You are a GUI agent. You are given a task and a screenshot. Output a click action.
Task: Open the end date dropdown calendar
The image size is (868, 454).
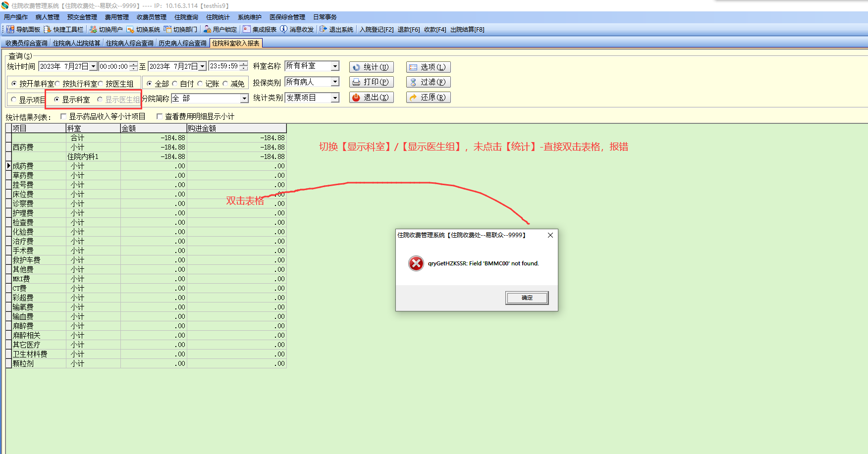pos(203,66)
